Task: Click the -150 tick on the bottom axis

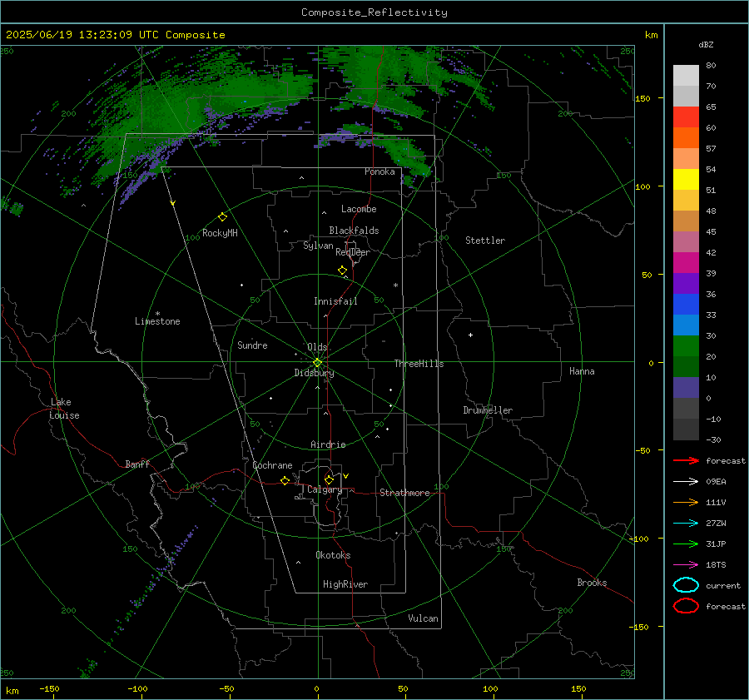Action: pyautogui.click(x=49, y=689)
